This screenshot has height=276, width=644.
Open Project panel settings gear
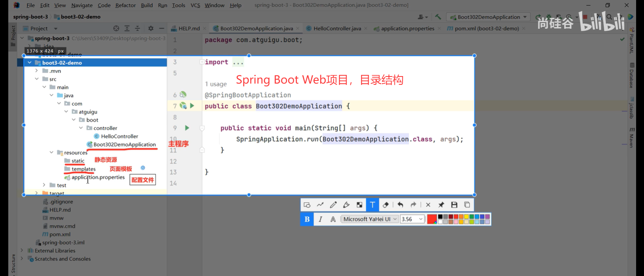click(150, 28)
